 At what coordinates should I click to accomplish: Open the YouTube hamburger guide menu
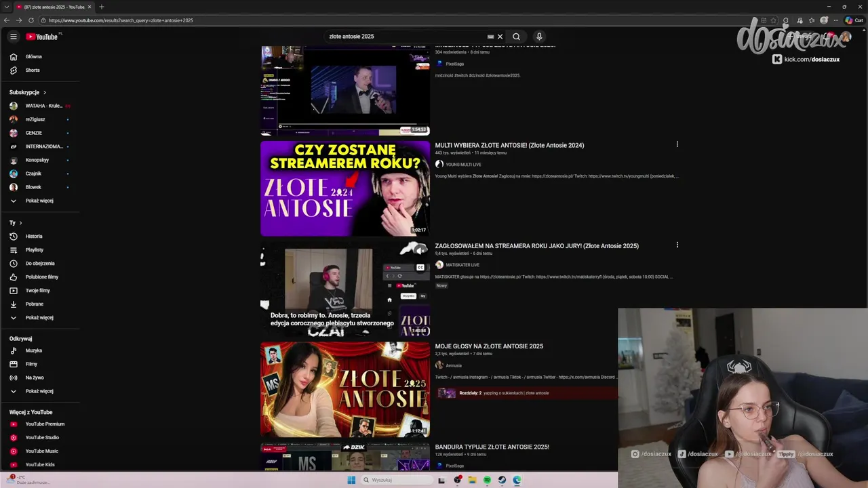click(x=13, y=37)
